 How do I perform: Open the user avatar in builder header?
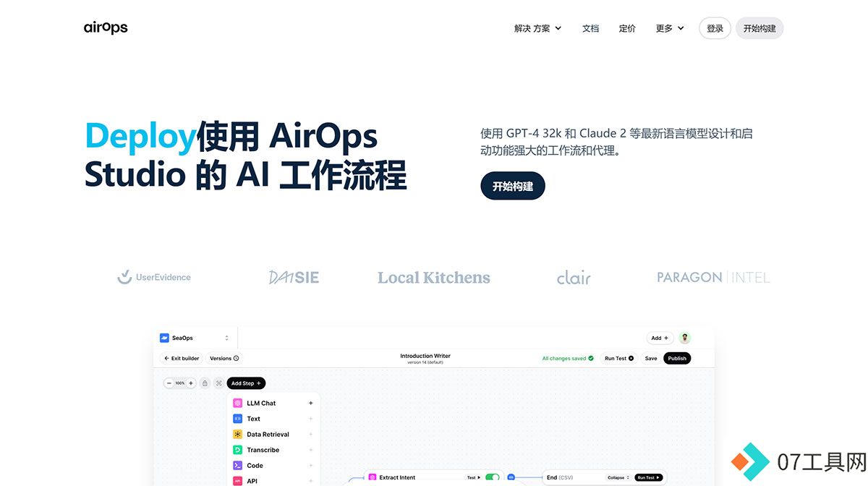pyautogui.click(x=685, y=338)
